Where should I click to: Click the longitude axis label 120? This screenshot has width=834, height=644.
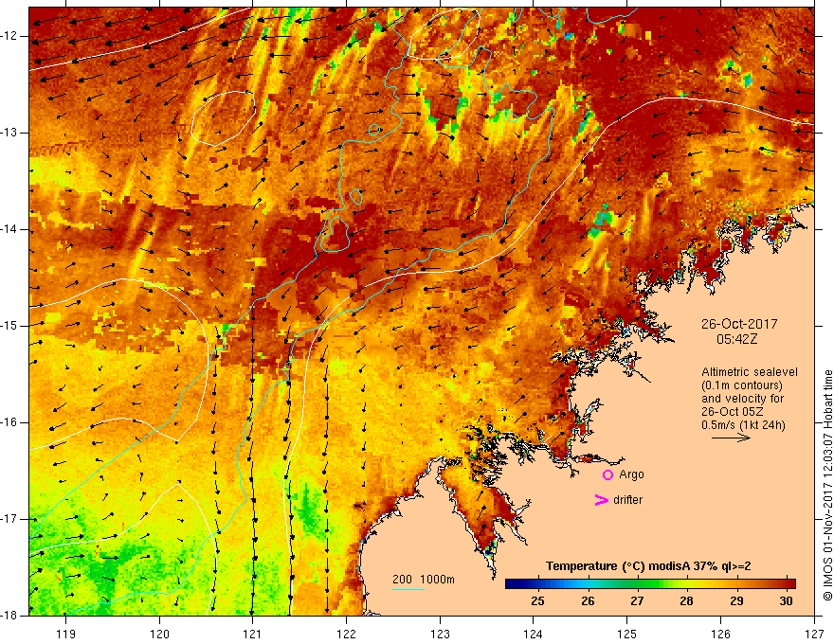tap(159, 634)
